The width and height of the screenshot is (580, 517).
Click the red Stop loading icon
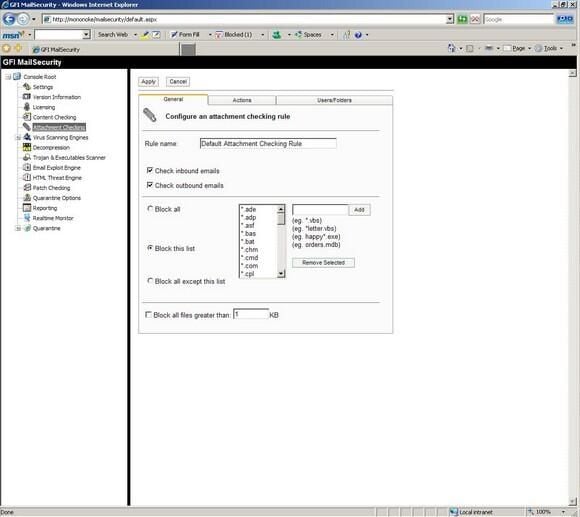coord(475,19)
